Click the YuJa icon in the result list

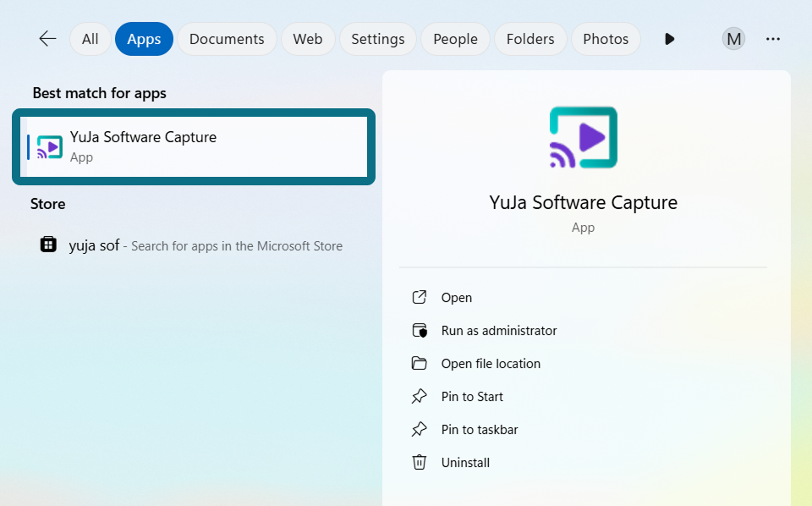pos(50,147)
